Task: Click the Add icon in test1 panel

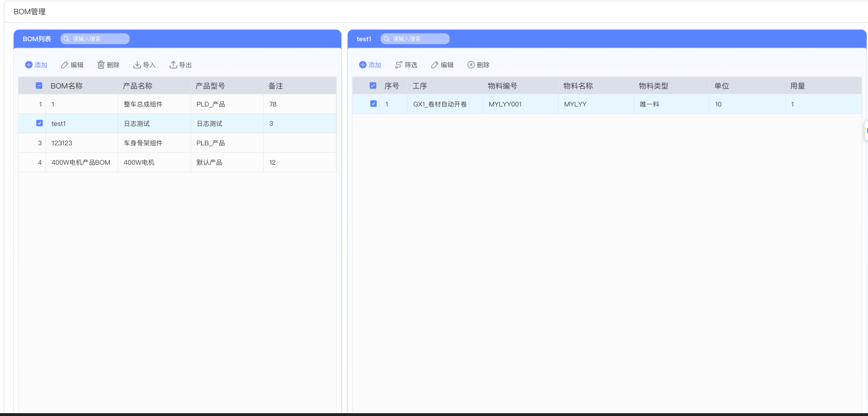Action: pyautogui.click(x=363, y=65)
